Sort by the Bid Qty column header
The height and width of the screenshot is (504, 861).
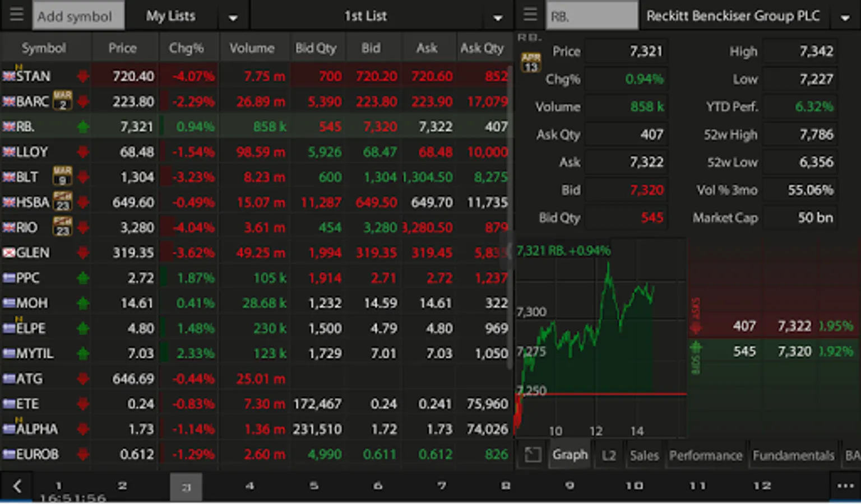click(316, 48)
